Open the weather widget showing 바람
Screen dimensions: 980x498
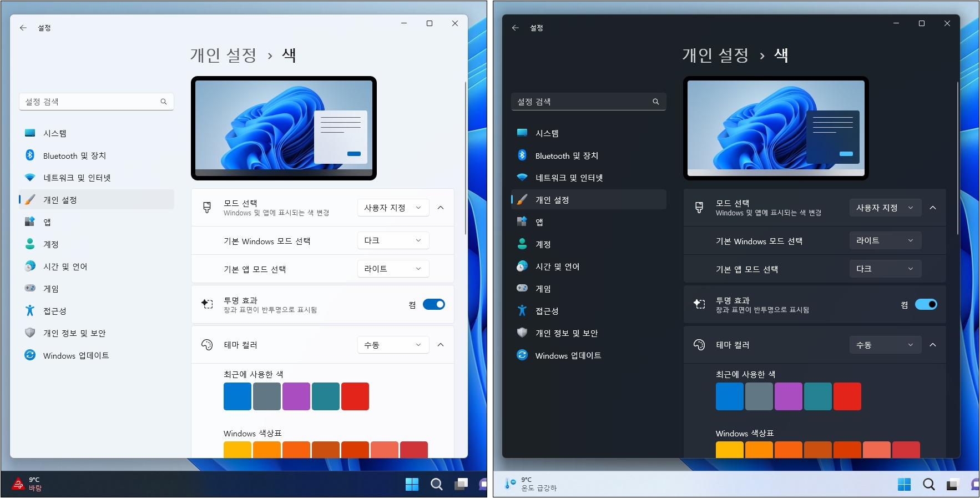27,484
